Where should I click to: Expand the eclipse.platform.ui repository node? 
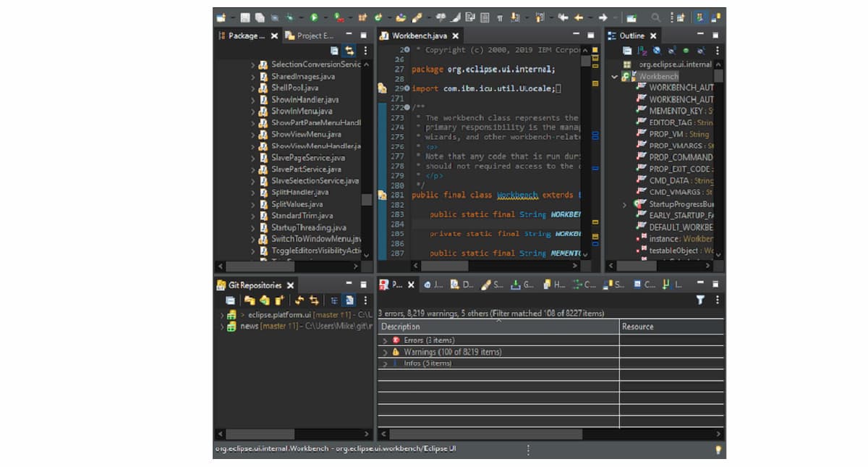pyautogui.click(x=222, y=315)
